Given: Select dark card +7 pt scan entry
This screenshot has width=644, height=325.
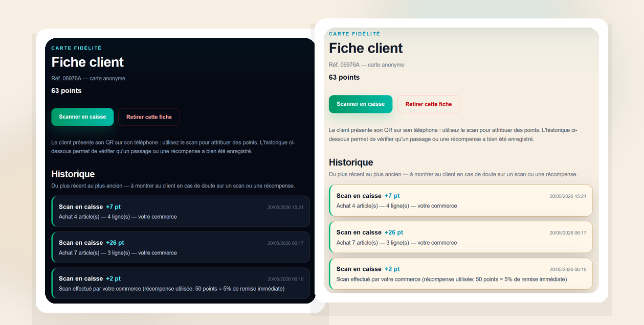Looking at the screenshot, I should 181,212.
